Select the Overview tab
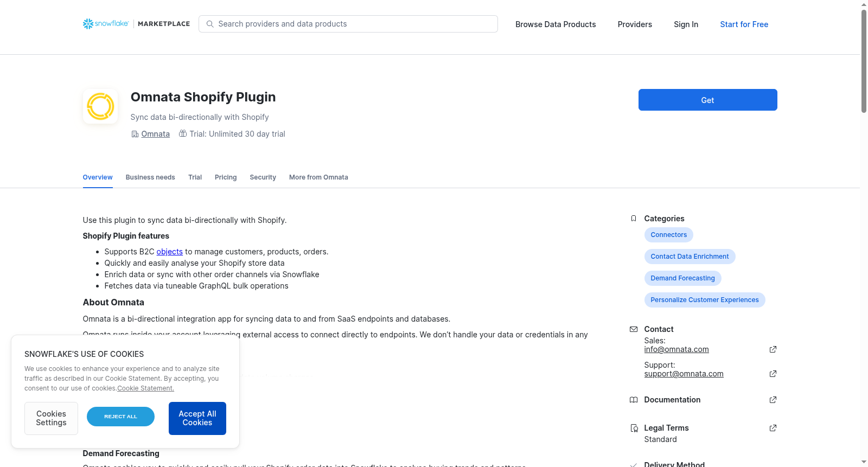868x467 pixels. point(98,177)
